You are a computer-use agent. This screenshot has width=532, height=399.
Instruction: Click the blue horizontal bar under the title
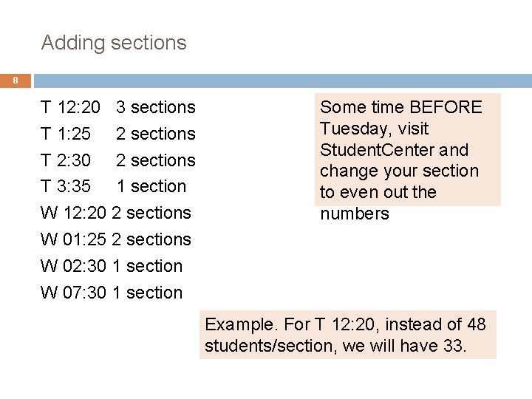tap(281, 79)
